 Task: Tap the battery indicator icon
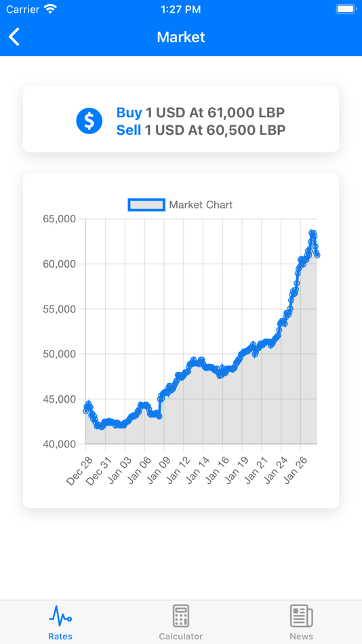(x=346, y=9)
